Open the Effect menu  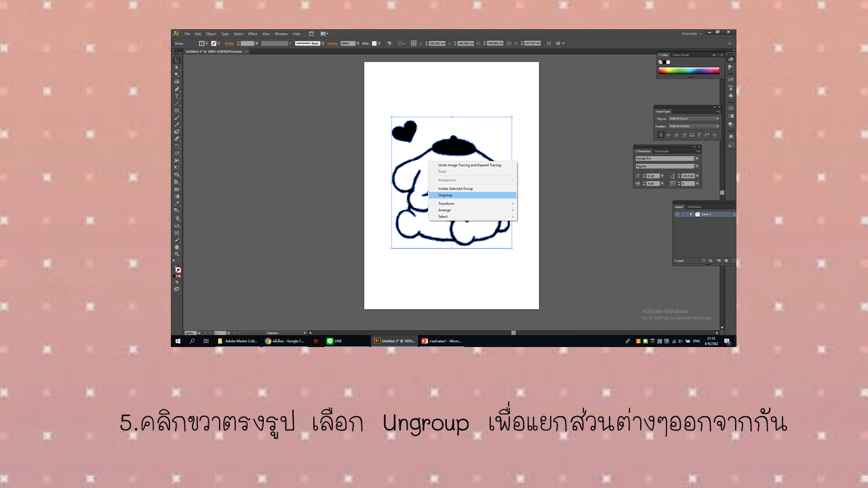[252, 33]
